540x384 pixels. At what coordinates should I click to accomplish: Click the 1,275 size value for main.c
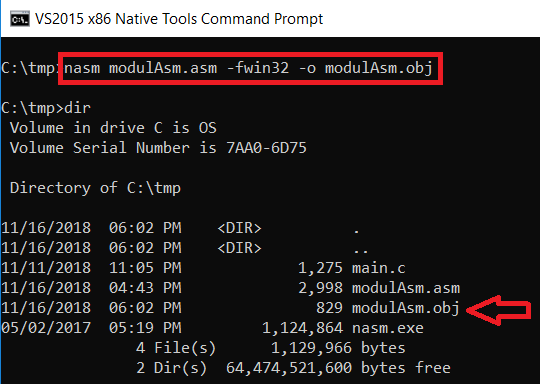click(x=320, y=268)
